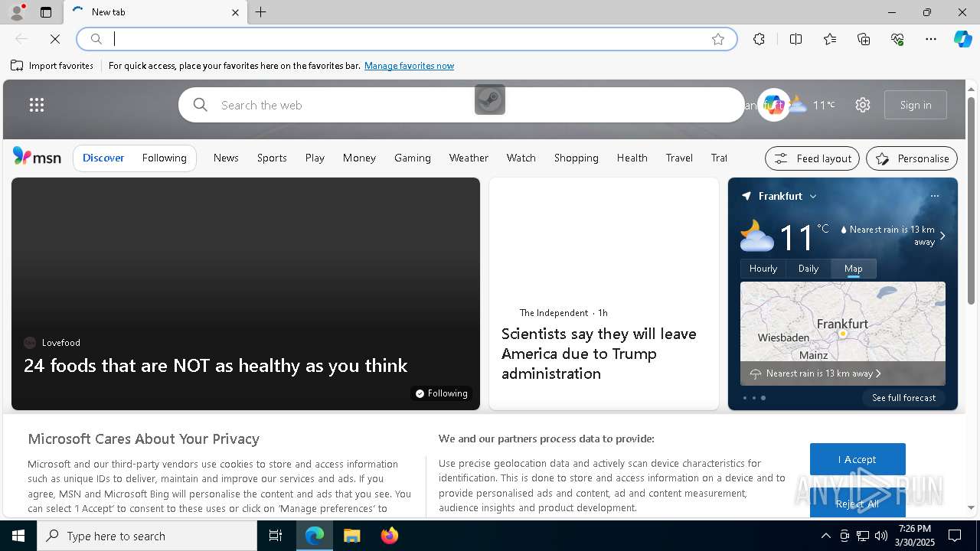
Task: Click the page scrollbar down arrow
Action: (972, 507)
